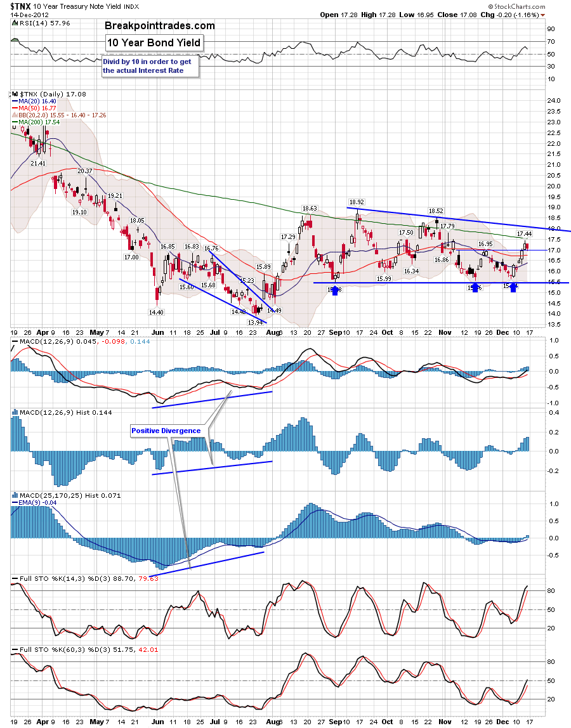Select the 10 Year Bond Yield label box
Image resolution: width=571 pixels, height=728 pixels.
pos(154,42)
